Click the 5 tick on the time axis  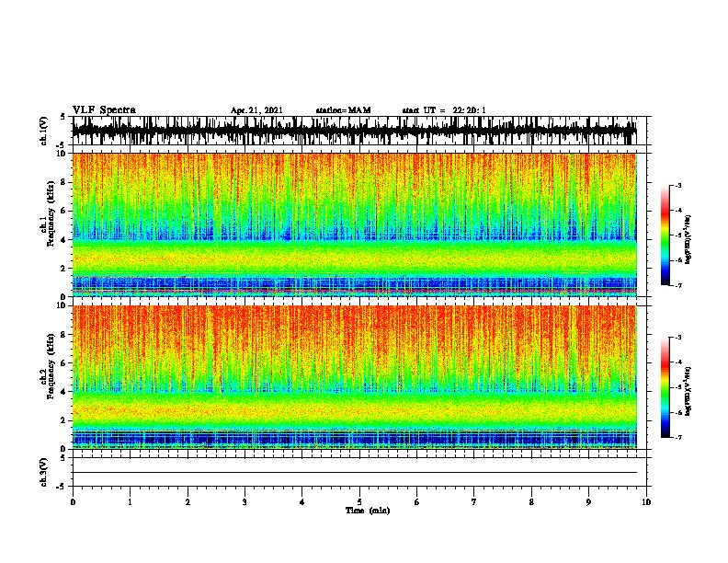359,502
